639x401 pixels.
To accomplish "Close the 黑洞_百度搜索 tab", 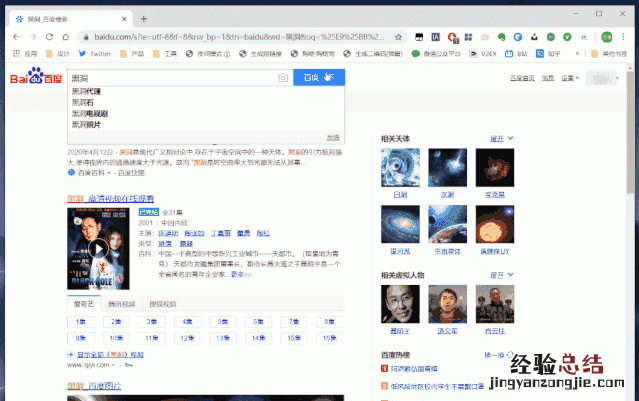I will point(124,19).
